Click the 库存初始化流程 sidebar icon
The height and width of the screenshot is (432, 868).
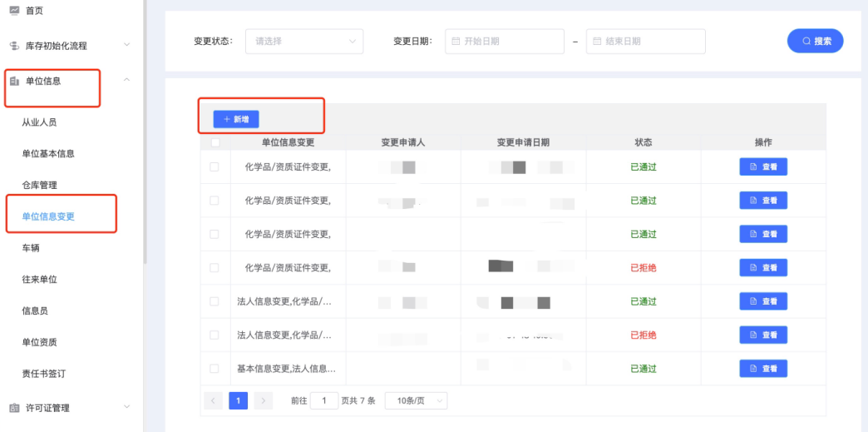13,46
